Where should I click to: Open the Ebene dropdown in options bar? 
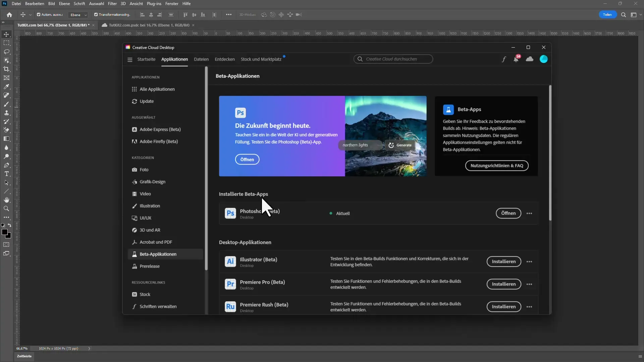coord(78,15)
